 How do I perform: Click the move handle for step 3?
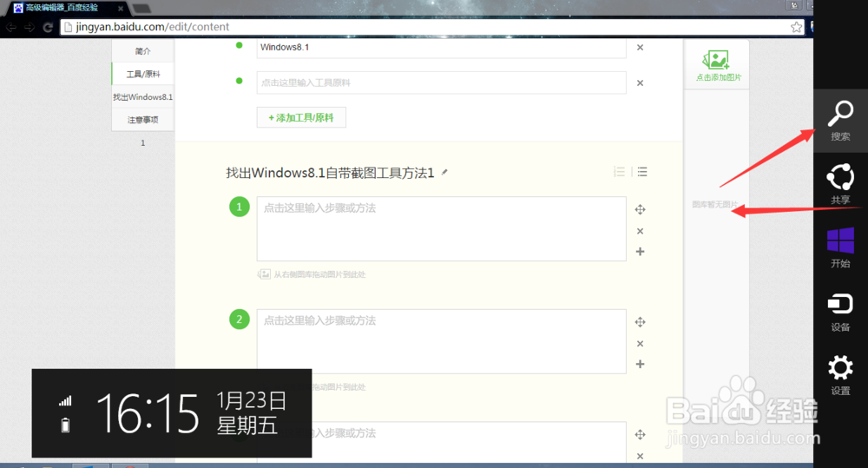point(640,434)
